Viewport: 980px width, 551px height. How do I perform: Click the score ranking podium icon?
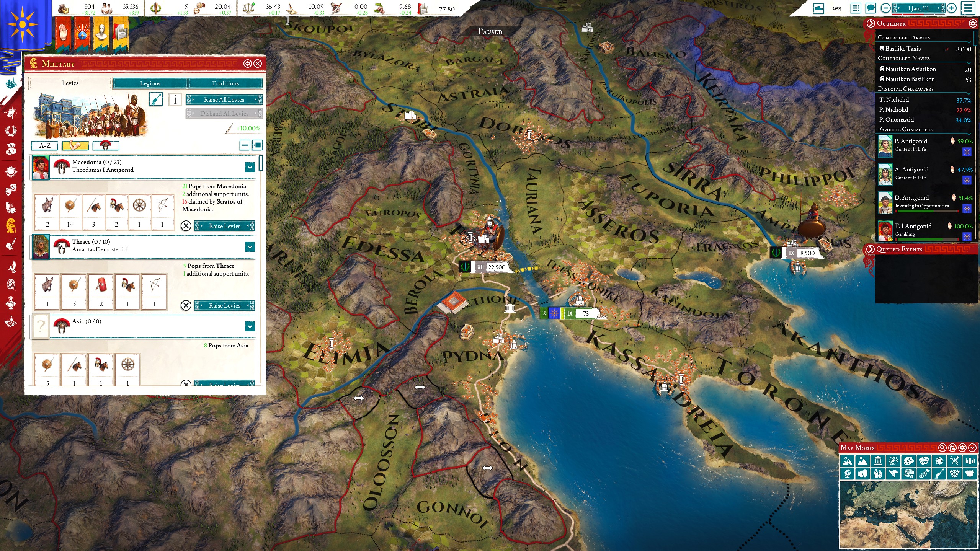(x=819, y=8)
